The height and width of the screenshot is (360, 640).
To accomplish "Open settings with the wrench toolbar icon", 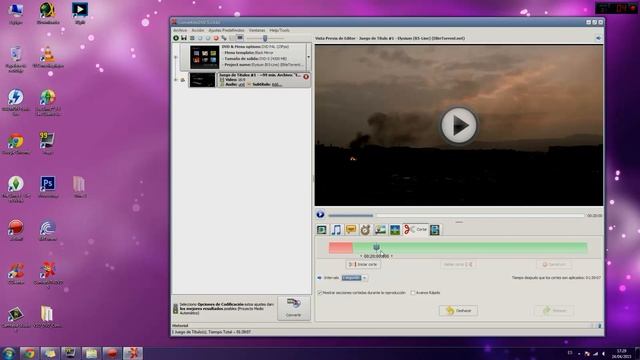I will (x=224, y=38).
